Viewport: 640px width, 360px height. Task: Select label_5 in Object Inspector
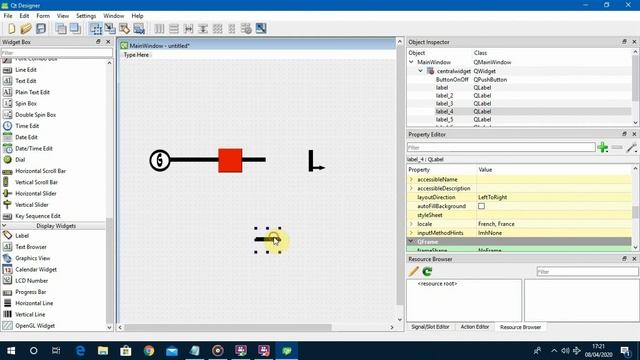[444, 120]
